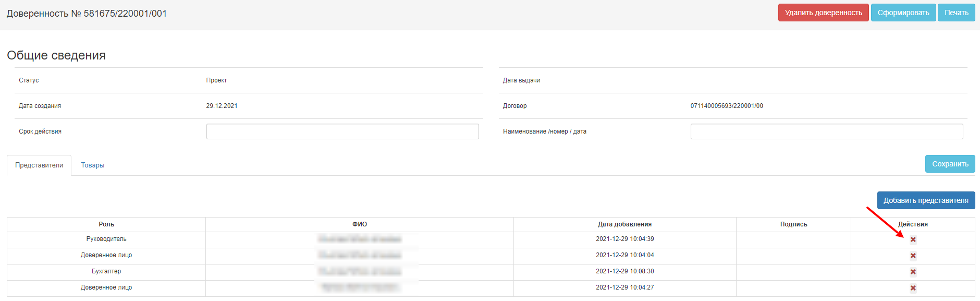Select the Представители tab
This screenshot has width=980, height=301.
click(x=39, y=165)
